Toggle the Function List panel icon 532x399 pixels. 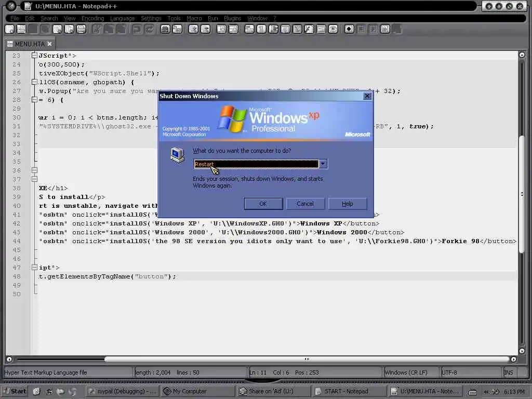309,29
